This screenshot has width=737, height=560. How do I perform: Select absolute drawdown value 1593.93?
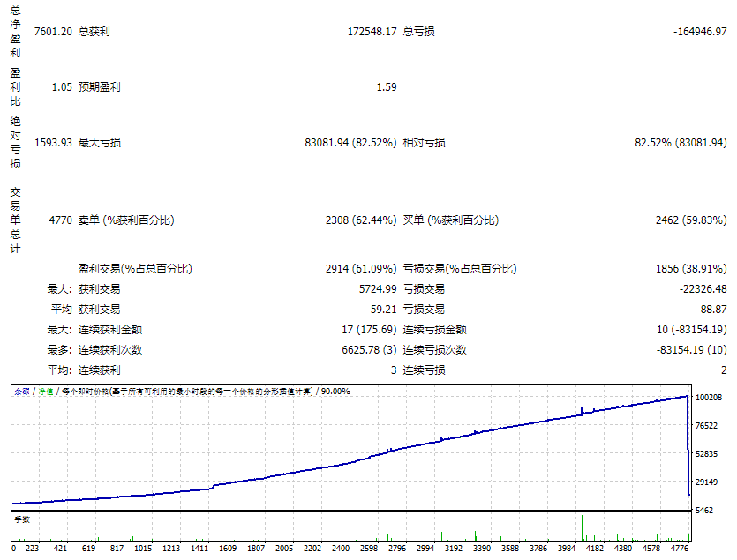[53, 142]
